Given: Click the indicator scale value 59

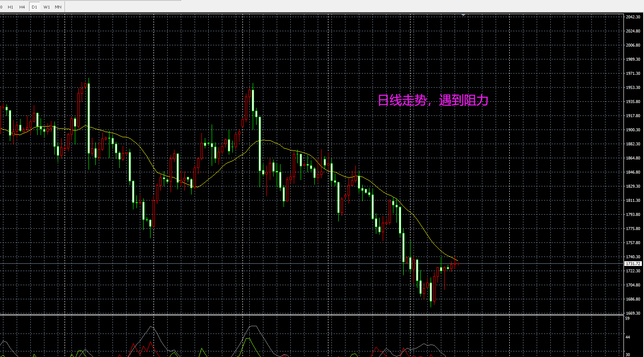Looking at the screenshot, I should (627, 319).
